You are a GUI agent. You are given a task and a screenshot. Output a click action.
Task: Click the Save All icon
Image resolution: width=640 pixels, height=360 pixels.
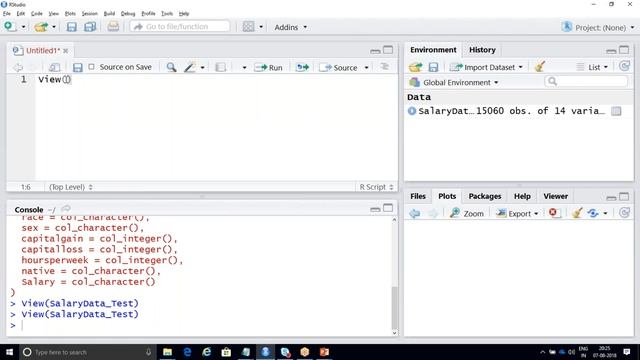90,27
